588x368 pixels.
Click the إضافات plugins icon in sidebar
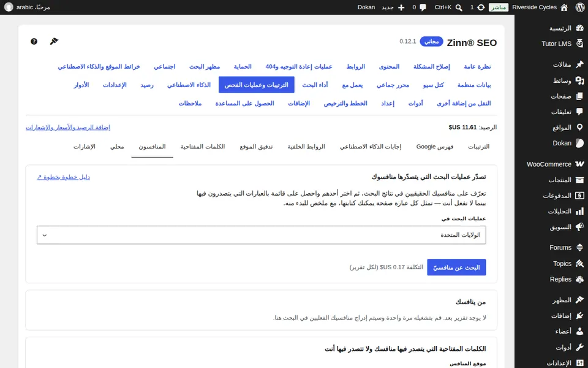[x=579, y=316]
